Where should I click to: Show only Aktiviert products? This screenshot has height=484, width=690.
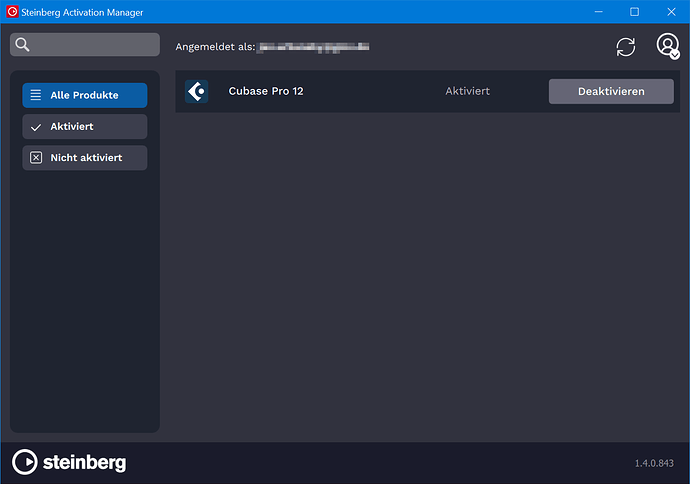pyautogui.click(x=85, y=127)
